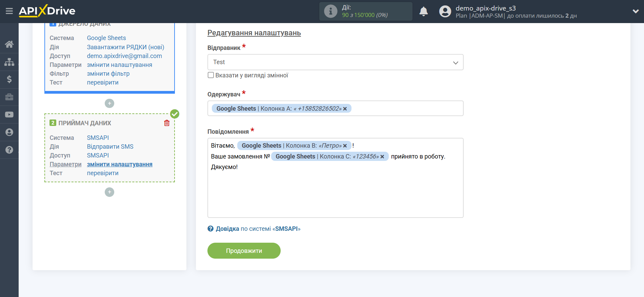
Task: Click the actions info icon
Action: 330,11
